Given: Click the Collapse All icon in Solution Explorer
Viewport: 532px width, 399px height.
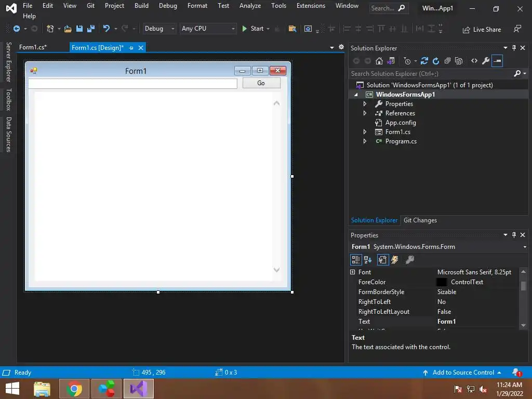Looking at the screenshot, I should pyautogui.click(x=447, y=61).
